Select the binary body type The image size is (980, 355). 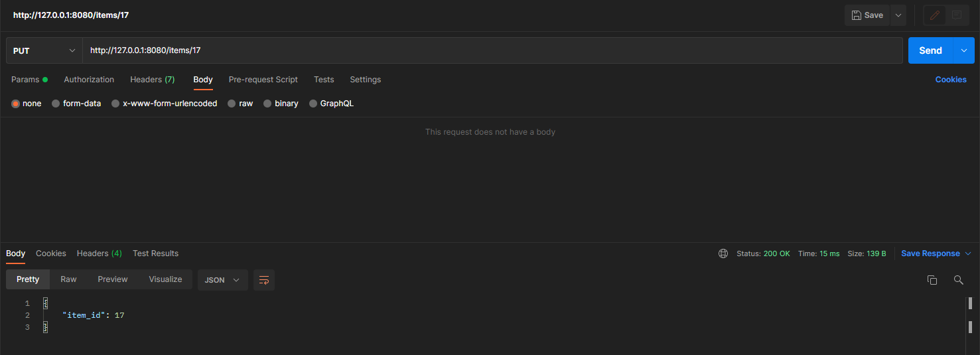[281, 104]
